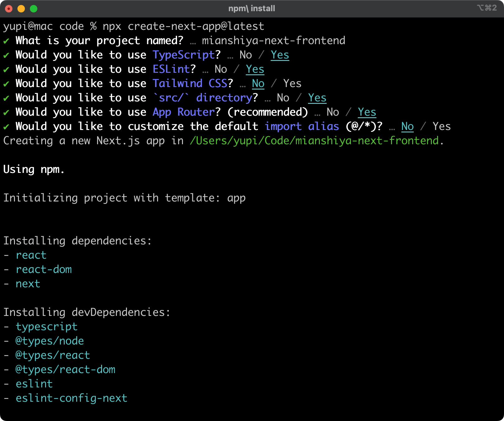Image resolution: width=504 pixels, height=421 pixels.
Task: Click the '@types/react' devDependency line
Action: 53,355
